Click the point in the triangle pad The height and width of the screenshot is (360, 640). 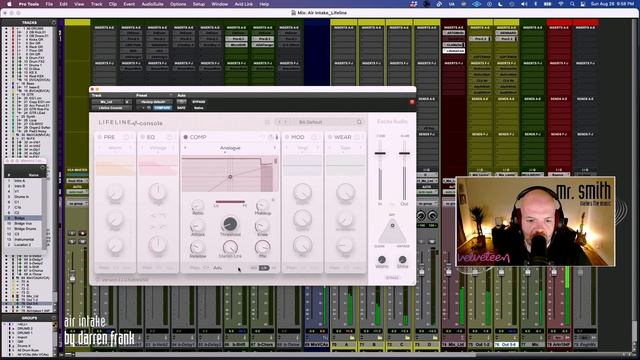tap(392, 225)
